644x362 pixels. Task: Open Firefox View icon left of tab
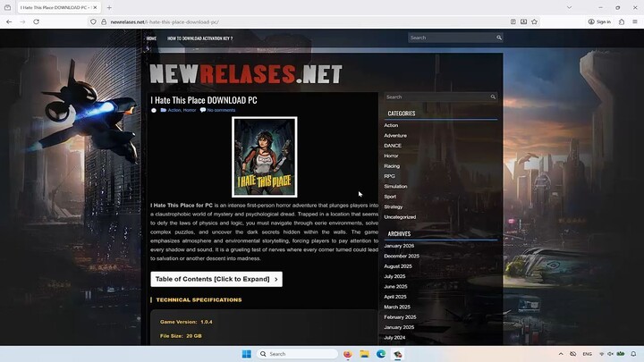point(7,7)
